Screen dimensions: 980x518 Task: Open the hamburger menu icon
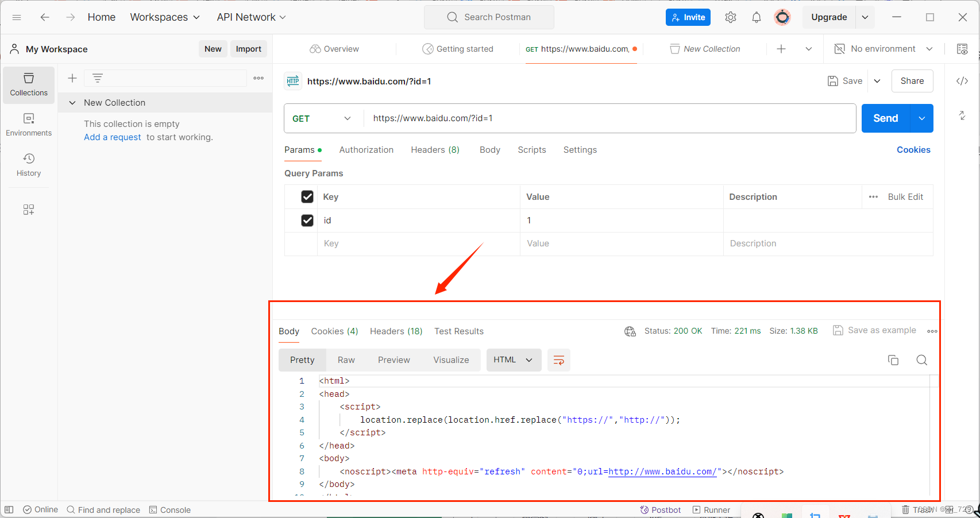(17, 17)
